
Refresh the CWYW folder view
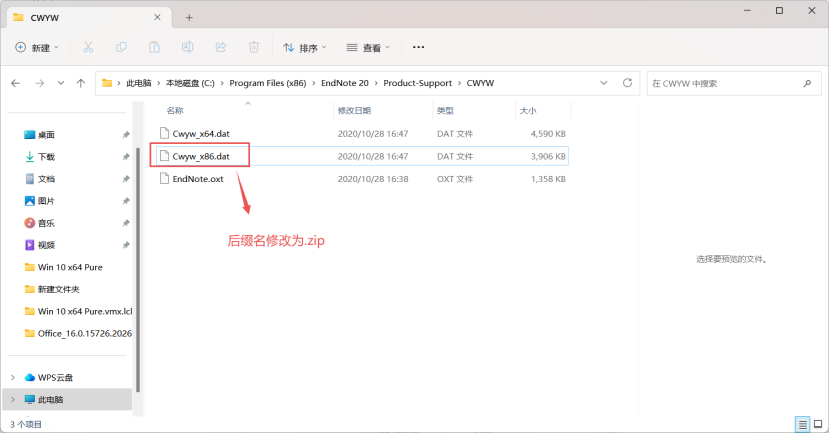[628, 83]
